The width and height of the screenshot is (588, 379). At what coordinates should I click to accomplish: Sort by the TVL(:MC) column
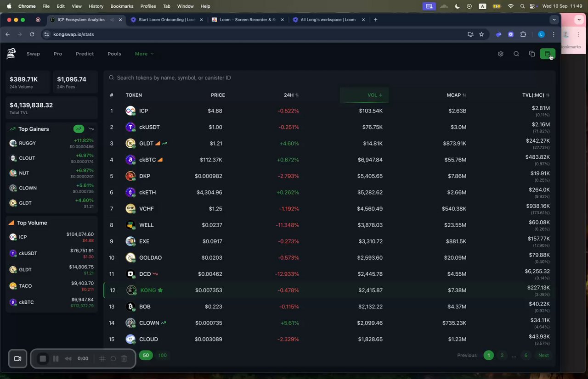click(536, 95)
